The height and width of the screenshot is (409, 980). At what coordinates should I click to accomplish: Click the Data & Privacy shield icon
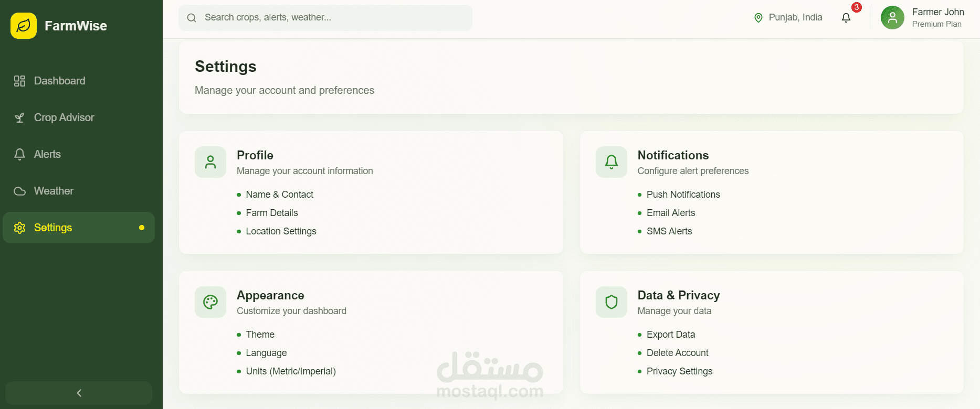tap(612, 302)
